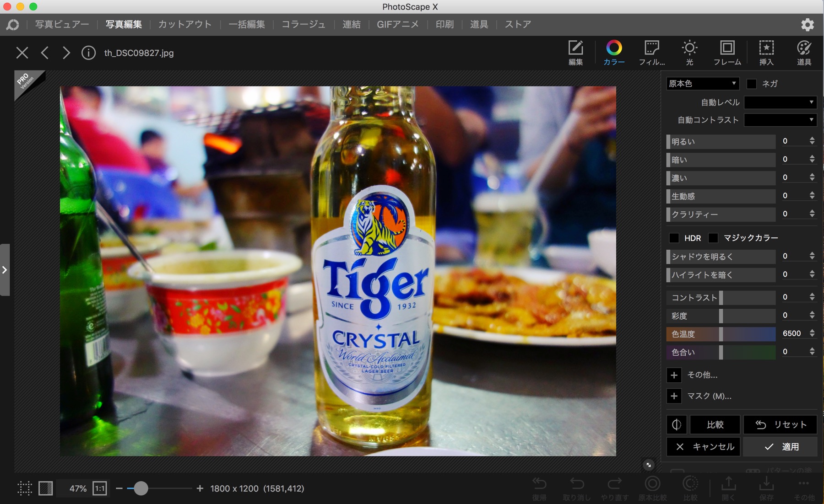The image size is (824, 504).
Task: Switch to GIFアニメ tab
Action: coord(398,24)
